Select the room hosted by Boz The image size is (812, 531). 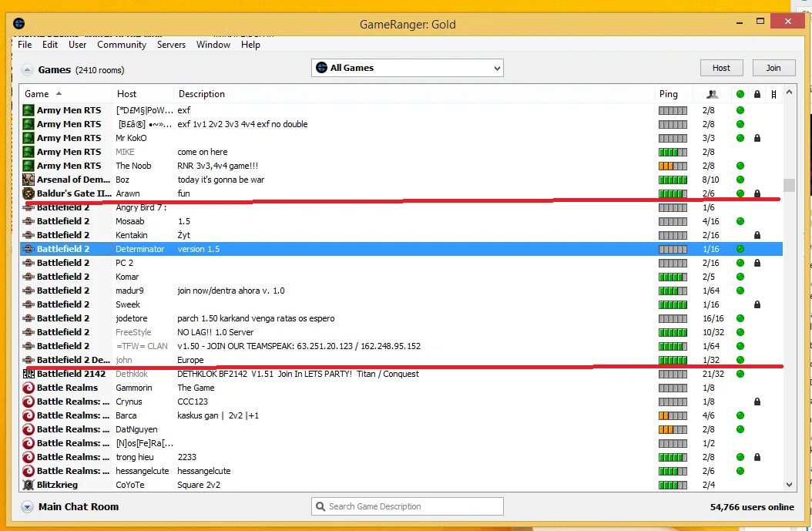(401, 180)
